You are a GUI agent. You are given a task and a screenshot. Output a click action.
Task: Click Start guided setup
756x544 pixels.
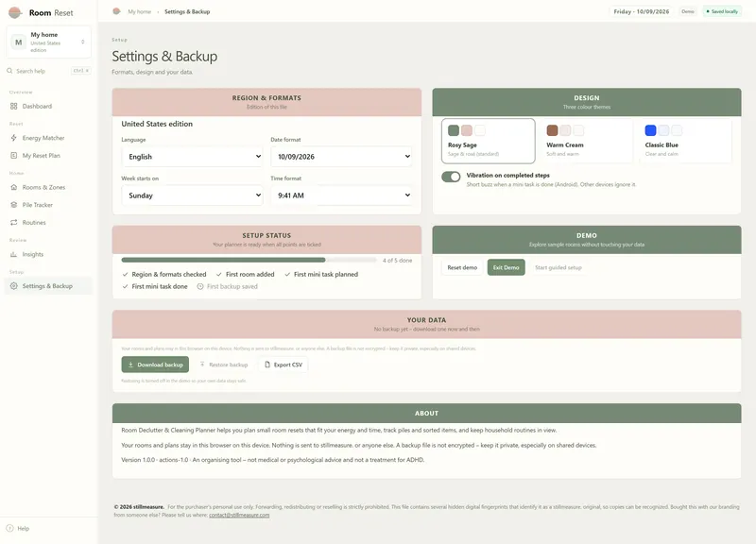click(558, 267)
